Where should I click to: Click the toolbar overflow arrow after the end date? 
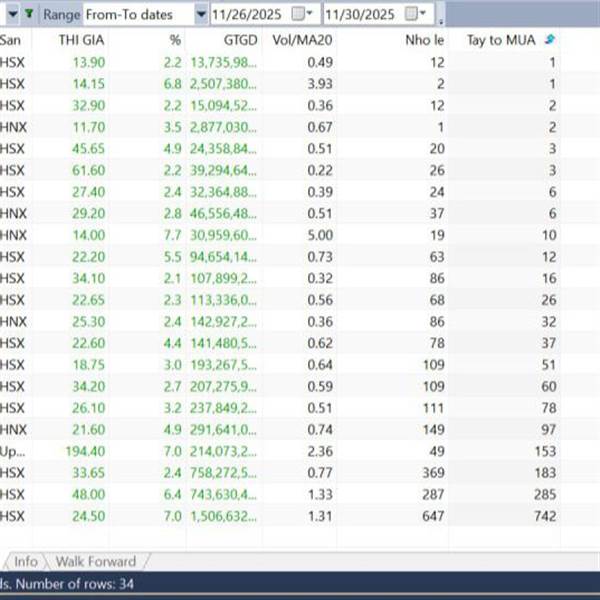(441, 18)
